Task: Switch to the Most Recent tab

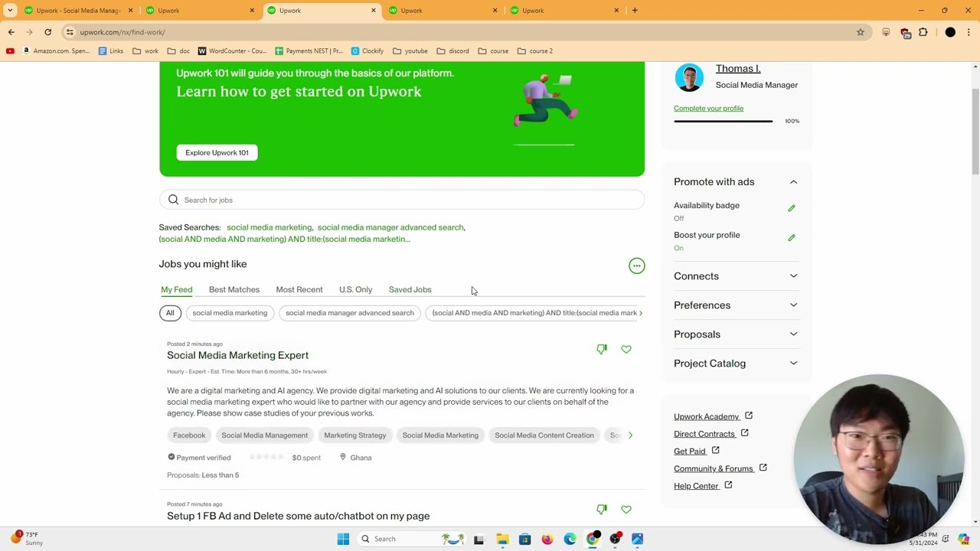Action: pos(299,290)
